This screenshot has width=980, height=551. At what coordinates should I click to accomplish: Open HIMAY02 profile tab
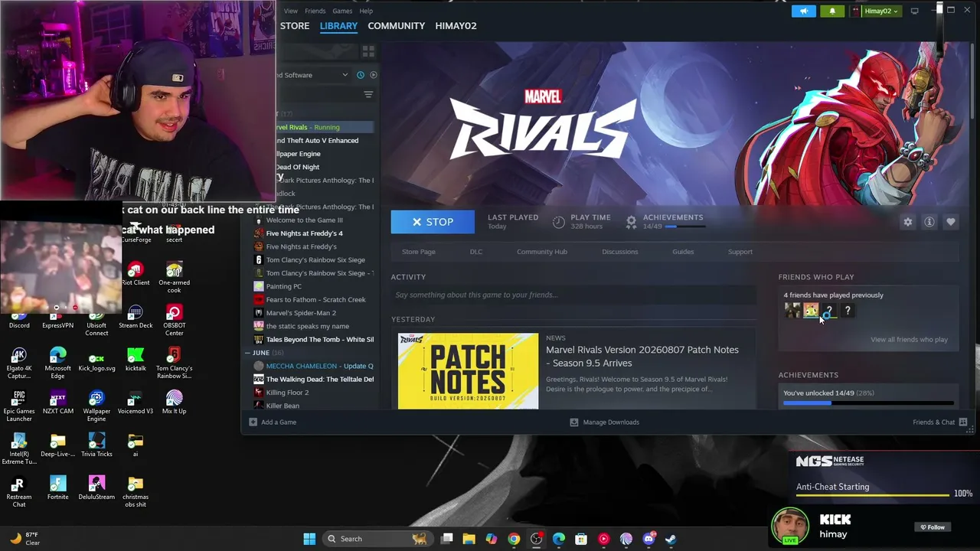[456, 26]
